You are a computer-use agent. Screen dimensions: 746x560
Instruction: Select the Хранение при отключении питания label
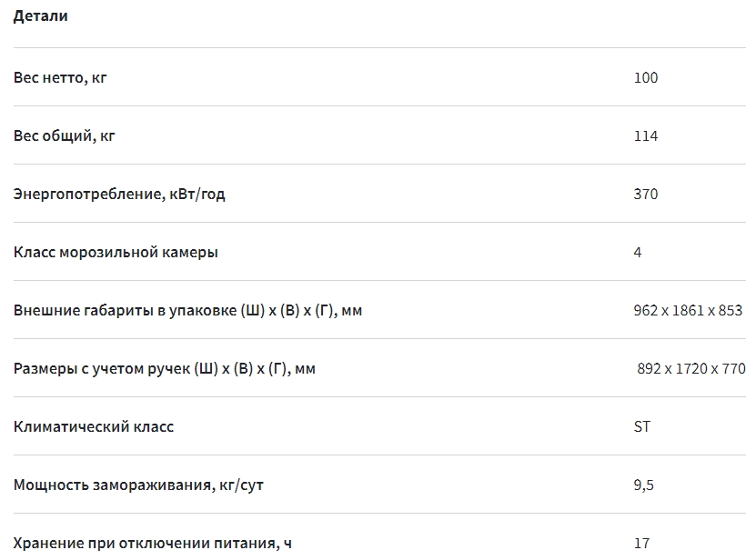point(153,543)
